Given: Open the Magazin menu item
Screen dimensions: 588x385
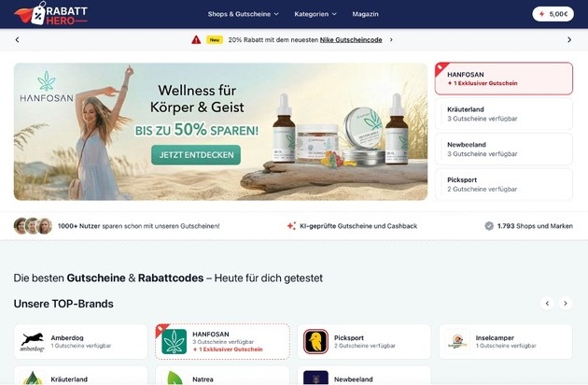Looking at the screenshot, I should tap(365, 14).
